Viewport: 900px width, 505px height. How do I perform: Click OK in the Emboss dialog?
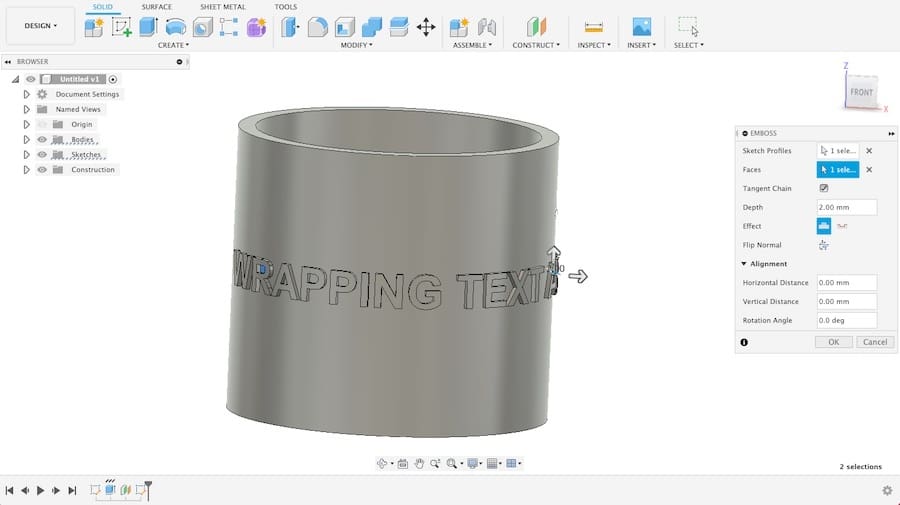pos(833,342)
